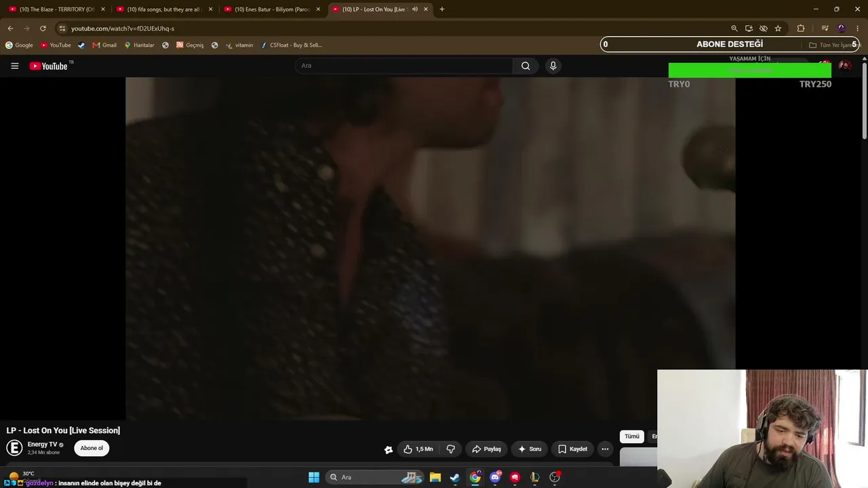Like the video with thumbs-up button

click(418, 449)
